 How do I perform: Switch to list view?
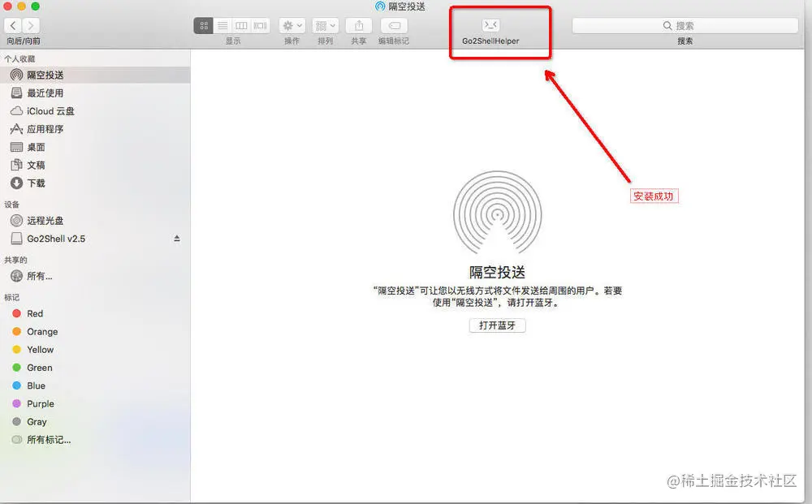pyautogui.click(x=222, y=25)
